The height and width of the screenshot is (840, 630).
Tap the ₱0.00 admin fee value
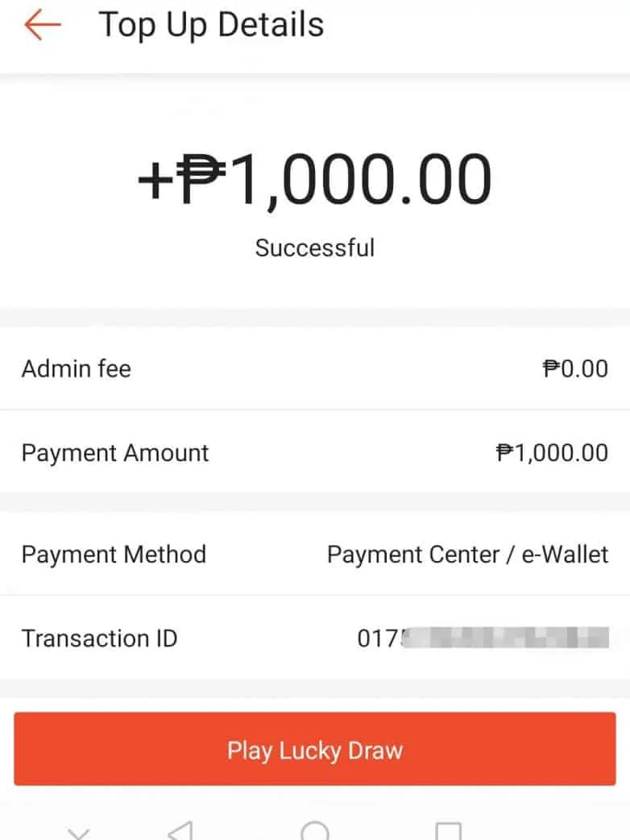pyautogui.click(x=575, y=369)
